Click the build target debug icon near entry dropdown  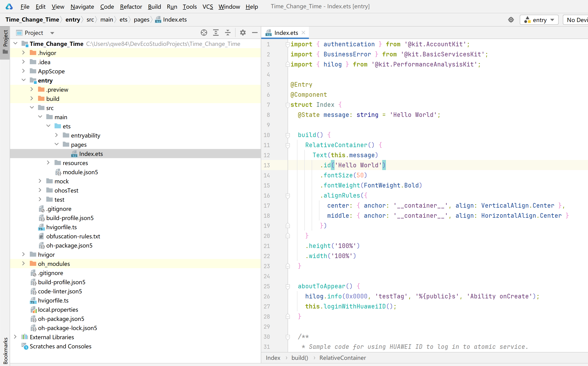click(x=511, y=20)
